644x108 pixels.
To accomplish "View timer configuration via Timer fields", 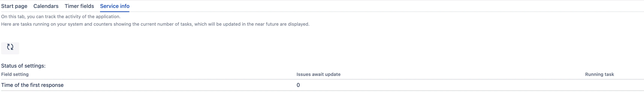I will 79,6.
